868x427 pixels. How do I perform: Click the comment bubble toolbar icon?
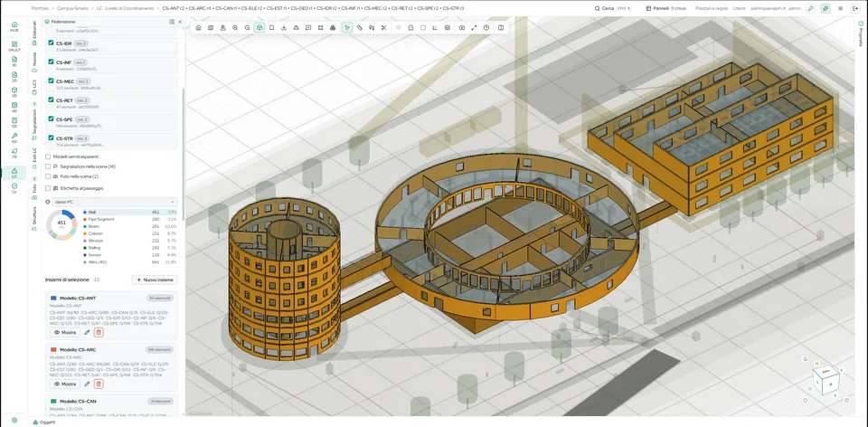[307, 28]
